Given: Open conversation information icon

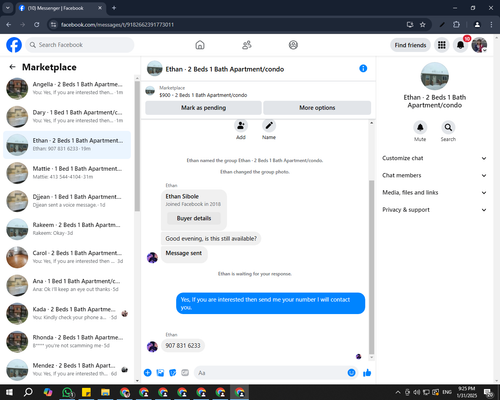Looking at the screenshot, I should click(x=363, y=68).
